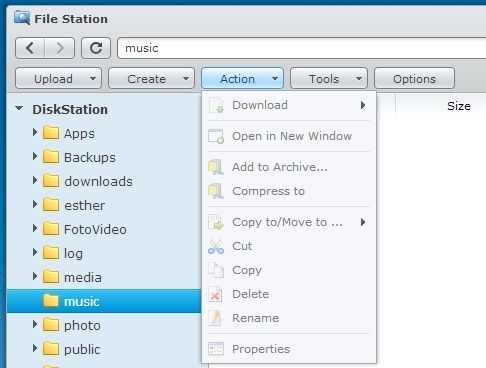
Task: Click the public folder icon
Action: click(x=51, y=349)
